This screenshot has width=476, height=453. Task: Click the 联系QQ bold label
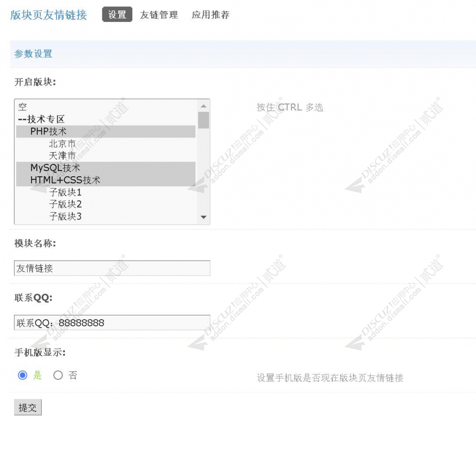click(33, 298)
